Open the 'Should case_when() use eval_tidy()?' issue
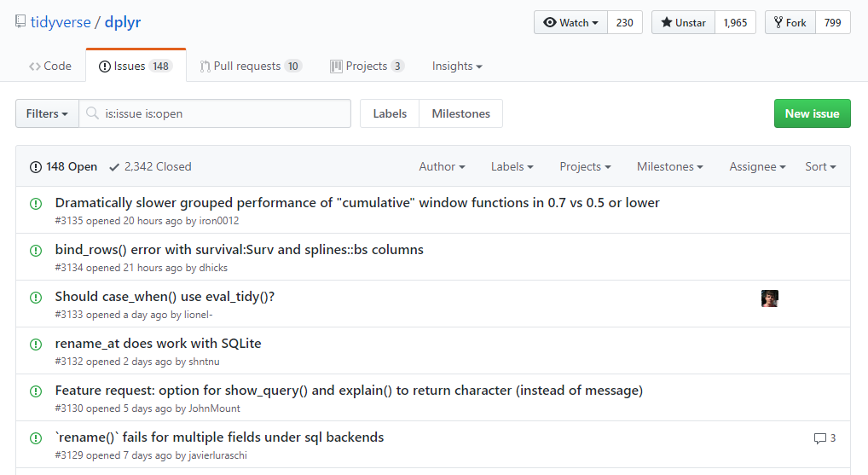 point(165,297)
